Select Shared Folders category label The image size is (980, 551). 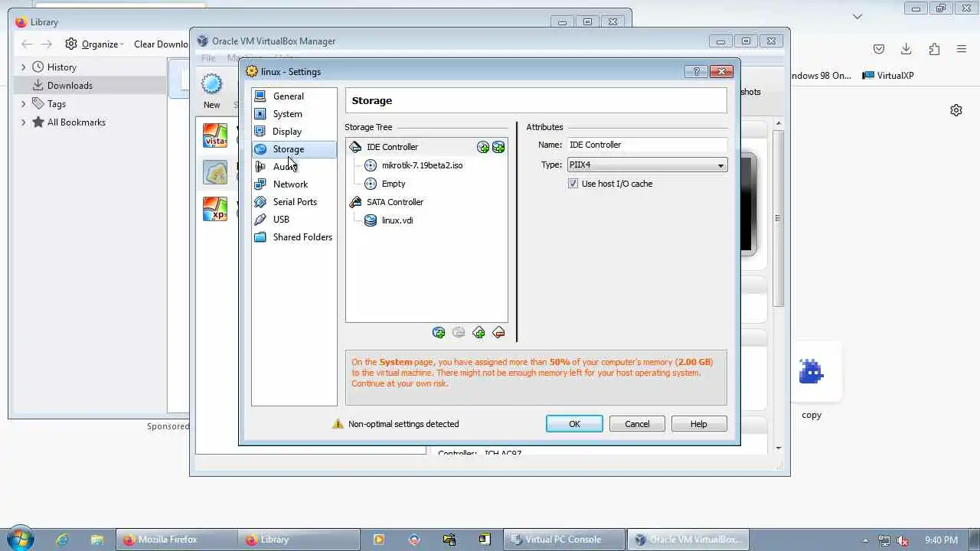pos(302,237)
